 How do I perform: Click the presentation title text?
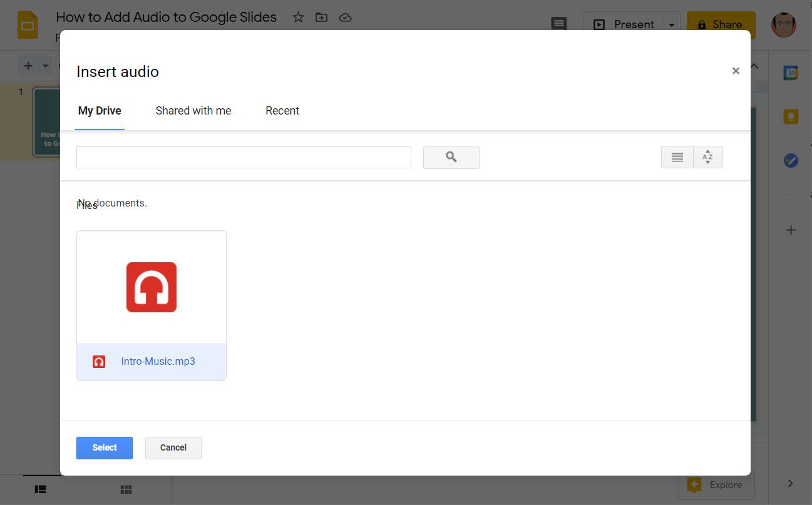pos(167,17)
